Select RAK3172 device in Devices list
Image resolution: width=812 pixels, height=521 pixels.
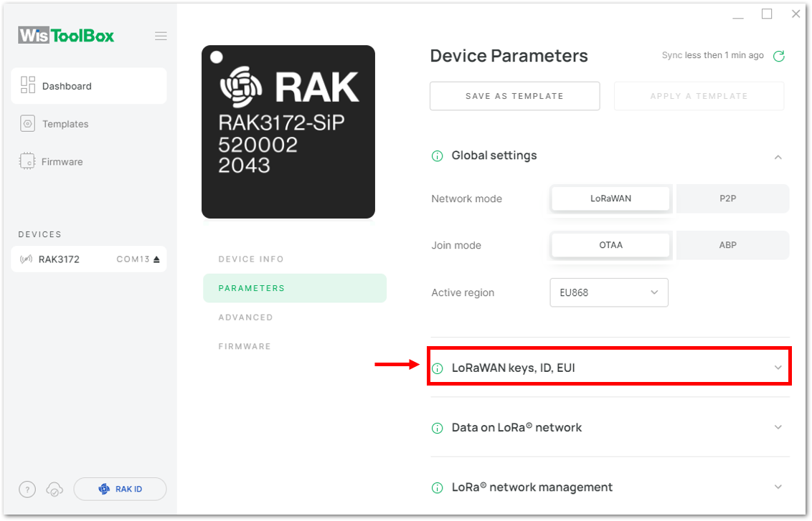[x=88, y=259]
